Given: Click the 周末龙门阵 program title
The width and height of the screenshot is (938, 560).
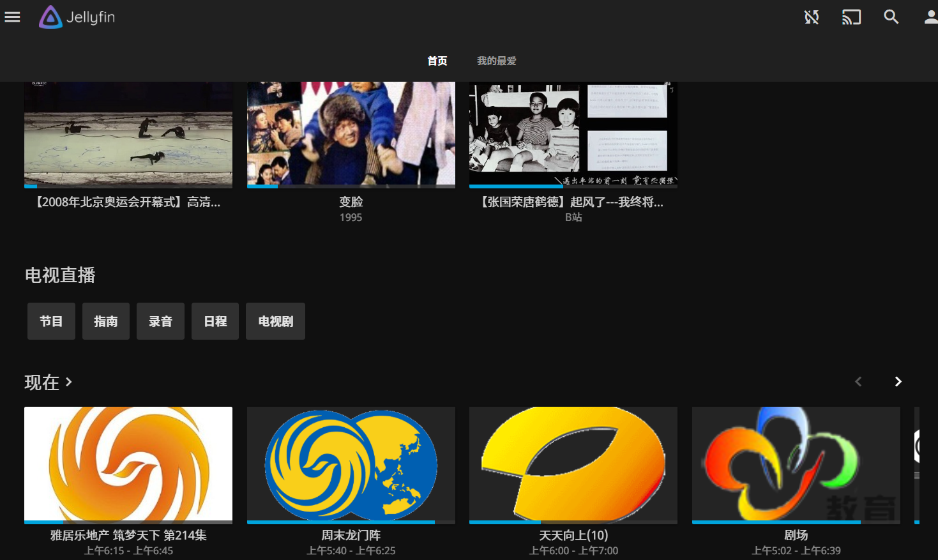Looking at the screenshot, I should click(x=351, y=535).
